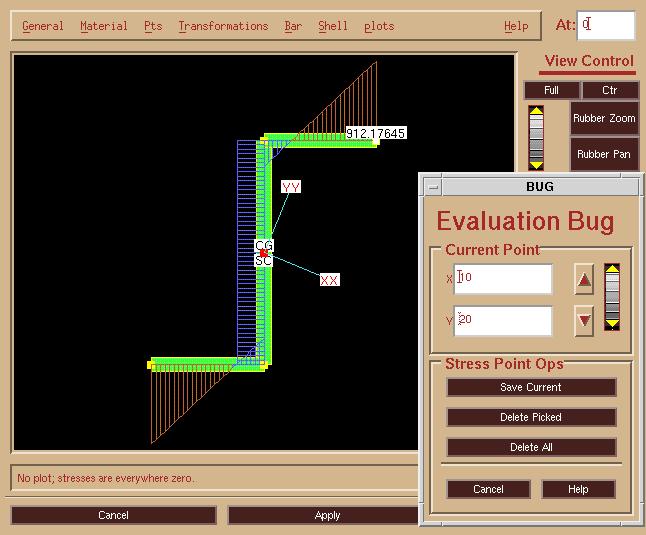Click the View Control zoom slider

536,137
